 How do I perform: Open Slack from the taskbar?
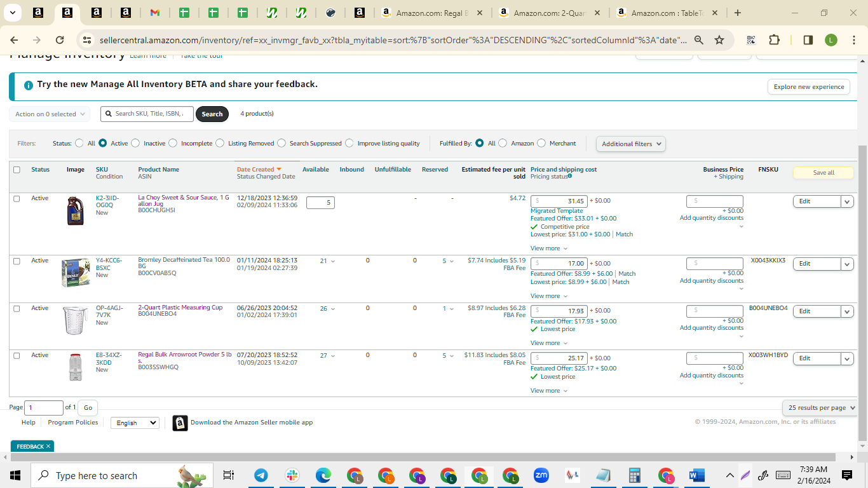tap(292, 475)
